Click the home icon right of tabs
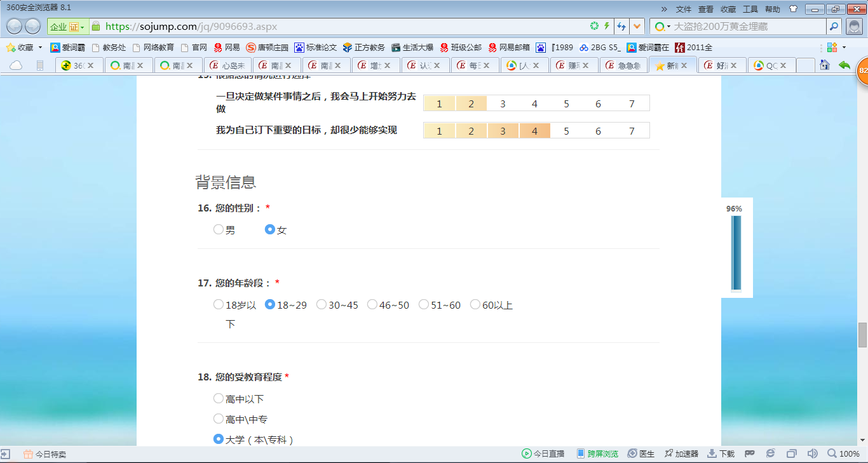Screen dimensions: 868x463 [x=825, y=65]
